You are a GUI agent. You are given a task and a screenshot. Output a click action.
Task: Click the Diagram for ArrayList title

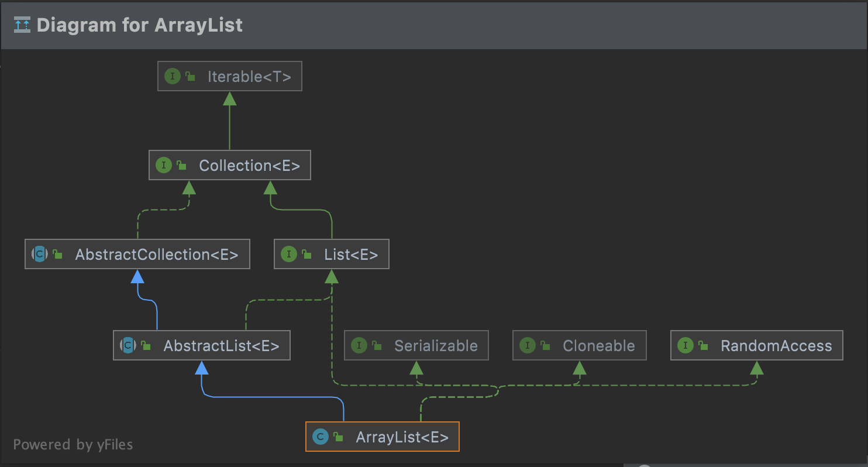(x=139, y=25)
